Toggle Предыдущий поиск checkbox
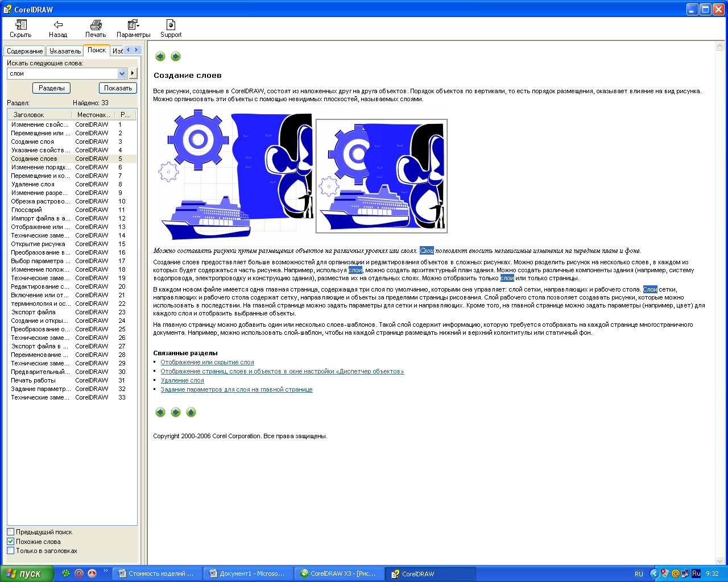The width and height of the screenshot is (728, 582). point(10,532)
